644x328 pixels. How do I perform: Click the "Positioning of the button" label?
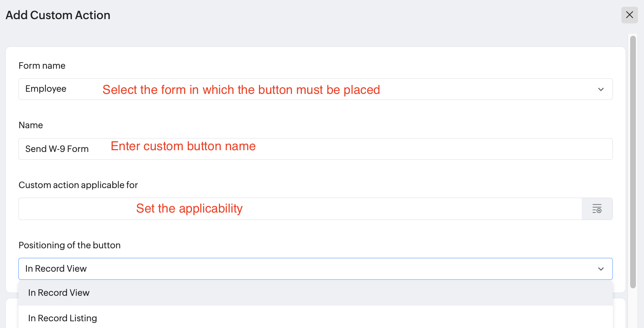[69, 245]
